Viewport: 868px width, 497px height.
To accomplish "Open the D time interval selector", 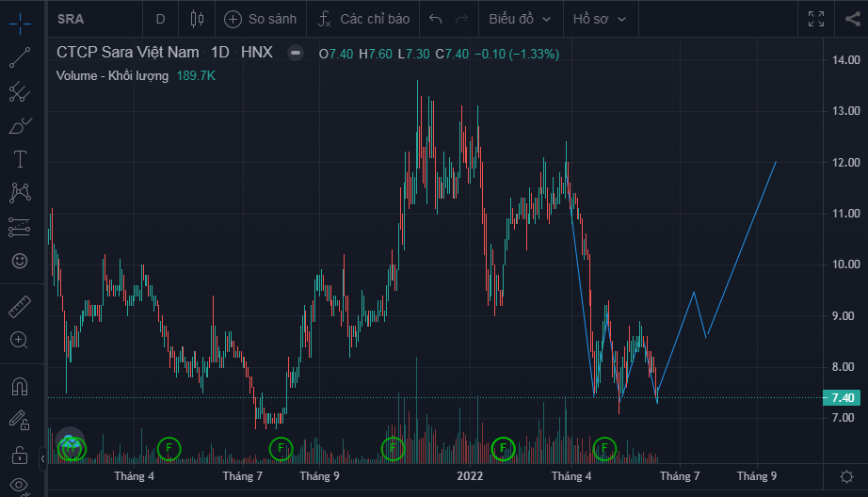I will (x=160, y=19).
